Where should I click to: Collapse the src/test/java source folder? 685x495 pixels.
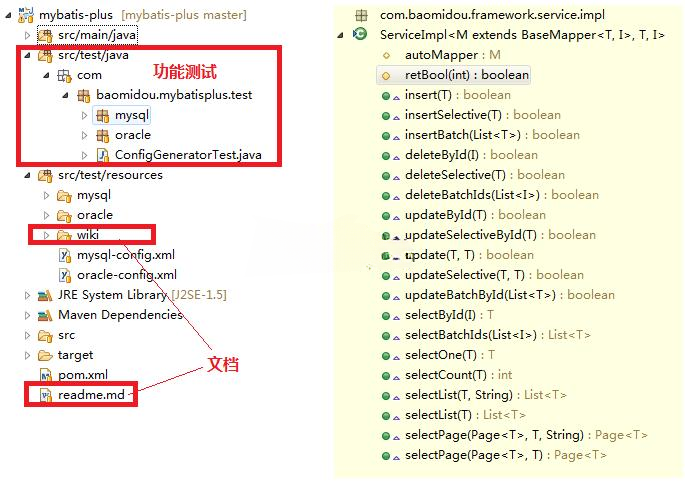(x=28, y=55)
